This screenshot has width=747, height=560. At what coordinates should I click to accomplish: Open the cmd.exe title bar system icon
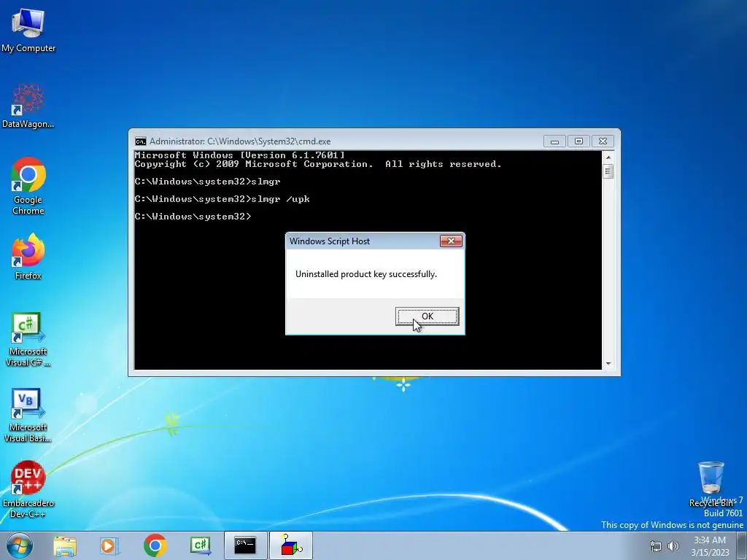141,141
